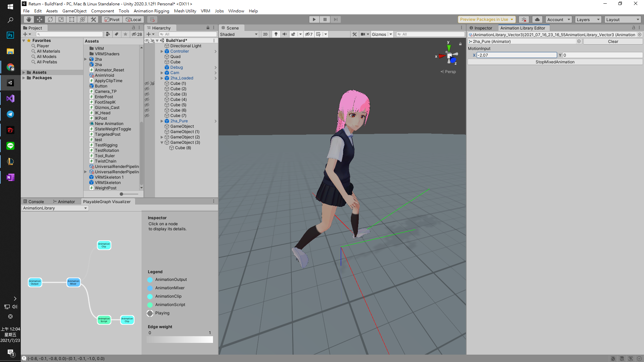Select the Rotate tool
Image resolution: width=644 pixels, height=362 pixels.
coord(50,19)
